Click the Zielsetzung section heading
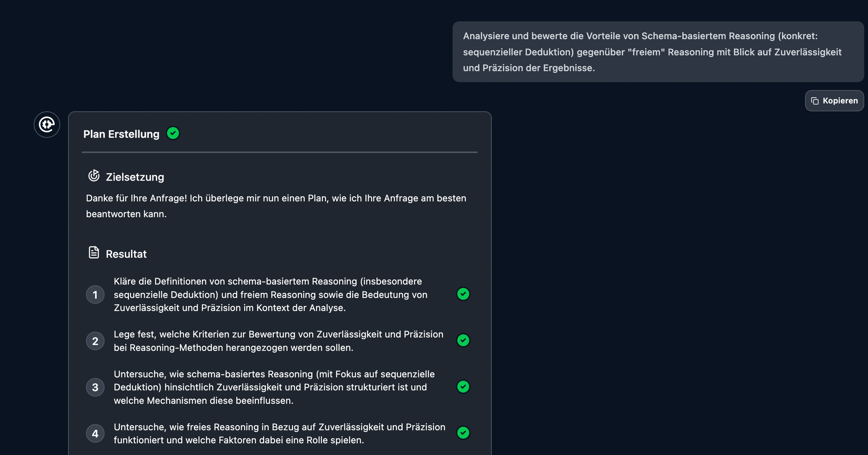868x455 pixels. point(135,177)
